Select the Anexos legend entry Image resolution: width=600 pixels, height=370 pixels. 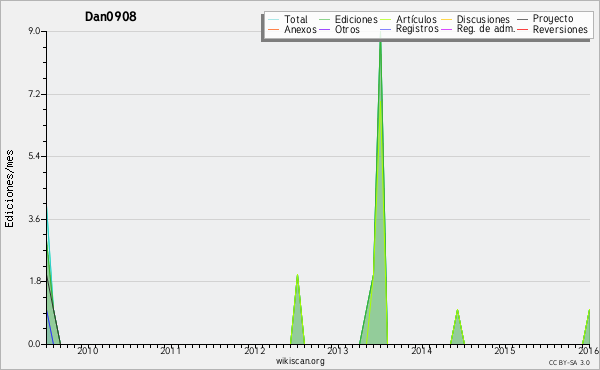click(x=300, y=29)
